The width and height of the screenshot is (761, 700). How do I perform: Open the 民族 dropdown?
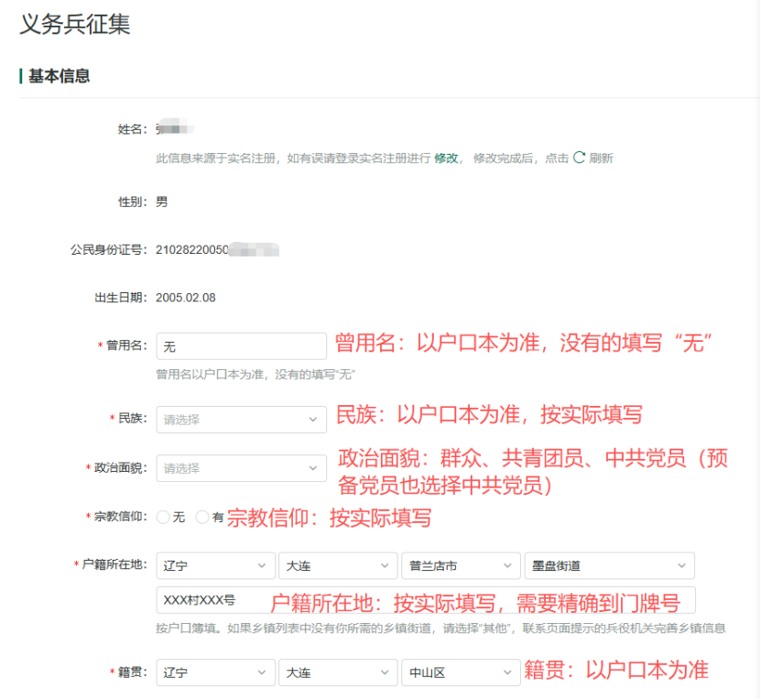(241, 420)
